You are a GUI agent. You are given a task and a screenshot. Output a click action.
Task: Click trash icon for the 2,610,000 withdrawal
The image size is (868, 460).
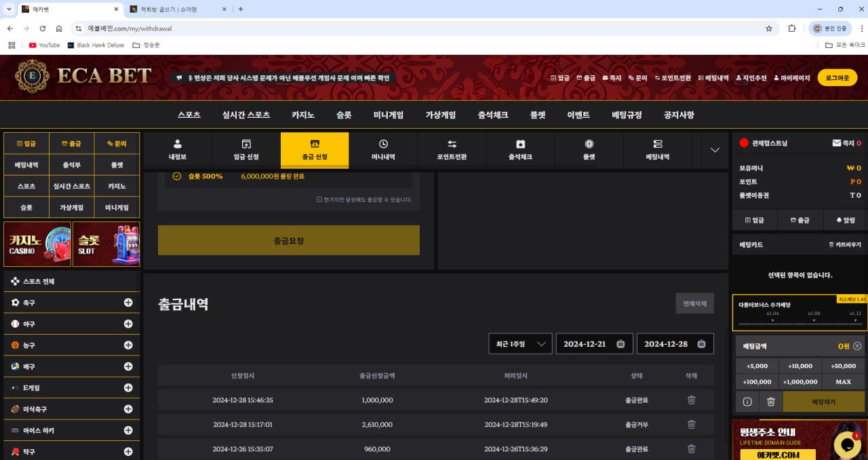(691, 424)
